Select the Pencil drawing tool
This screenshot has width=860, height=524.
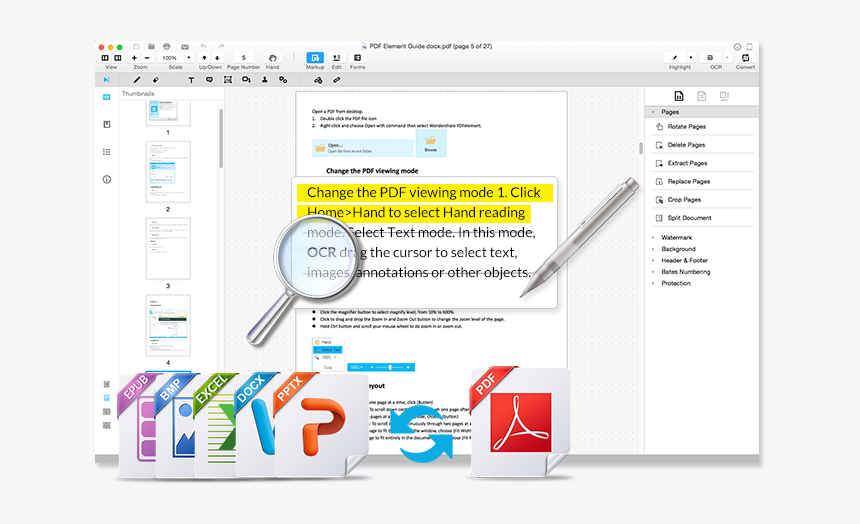coord(137,80)
